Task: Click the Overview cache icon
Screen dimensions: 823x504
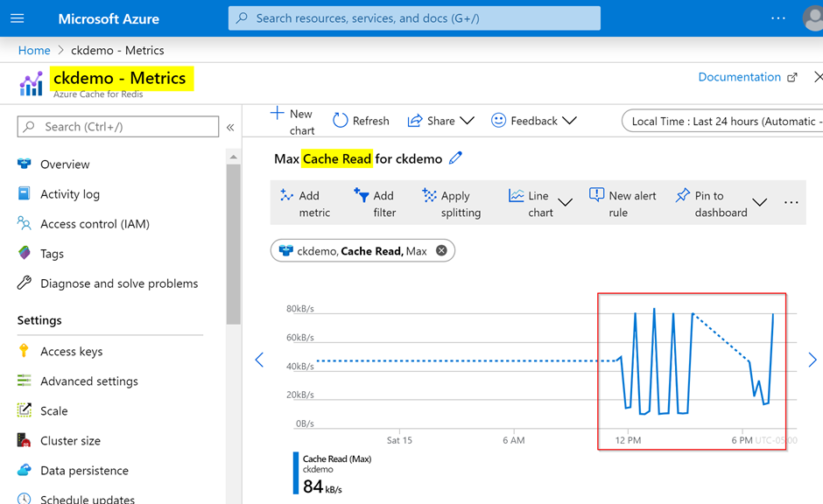Action: (x=25, y=164)
